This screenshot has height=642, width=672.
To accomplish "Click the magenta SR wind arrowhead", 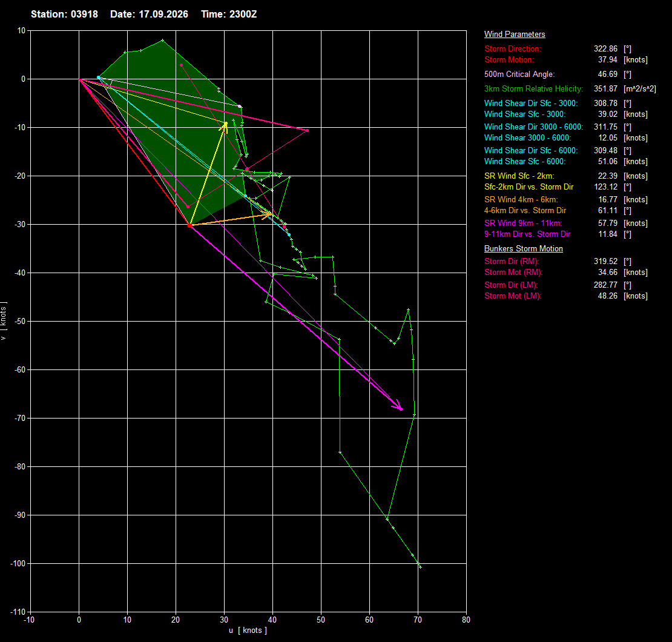I will tap(398, 405).
